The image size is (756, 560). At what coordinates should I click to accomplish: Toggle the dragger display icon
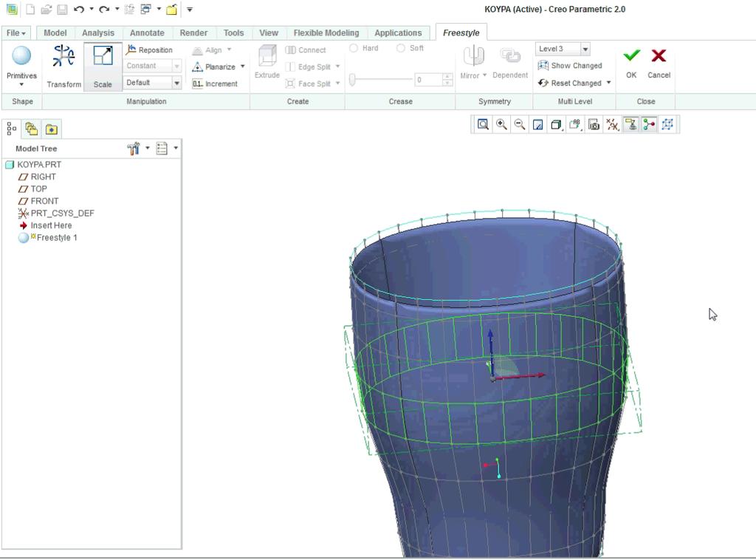pyautogui.click(x=649, y=125)
